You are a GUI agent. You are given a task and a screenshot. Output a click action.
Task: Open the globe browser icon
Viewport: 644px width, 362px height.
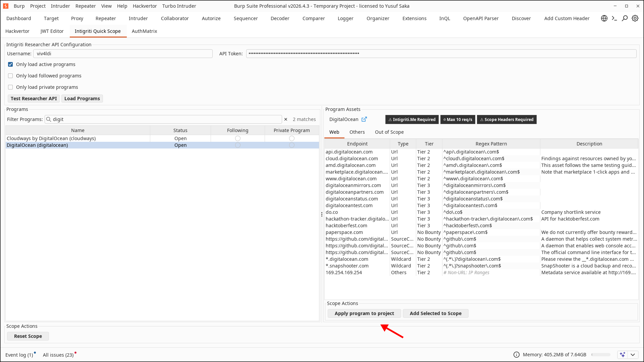coord(604,18)
